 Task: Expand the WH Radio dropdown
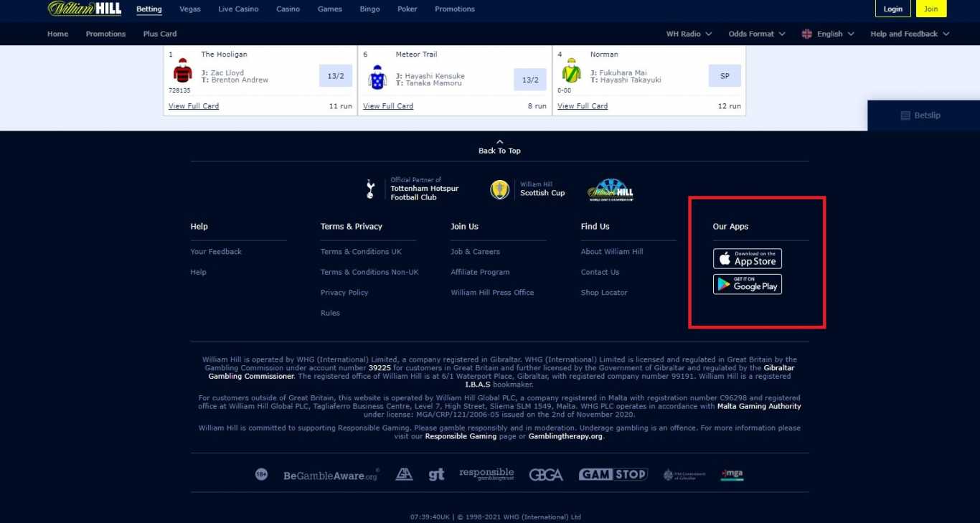[689, 34]
